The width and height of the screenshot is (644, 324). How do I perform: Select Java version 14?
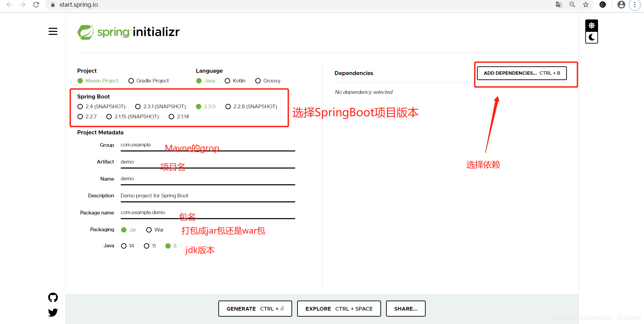(127, 246)
